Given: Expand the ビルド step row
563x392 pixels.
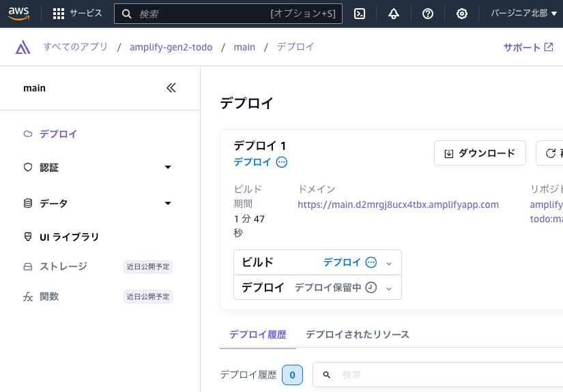Looking at the screenshot, I should (389, 264).
